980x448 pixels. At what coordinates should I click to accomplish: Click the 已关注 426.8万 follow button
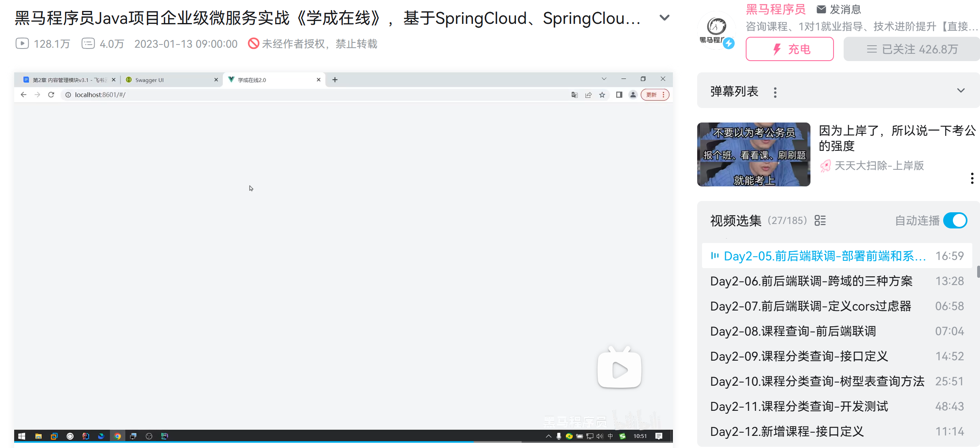click(x=911, y=49)
